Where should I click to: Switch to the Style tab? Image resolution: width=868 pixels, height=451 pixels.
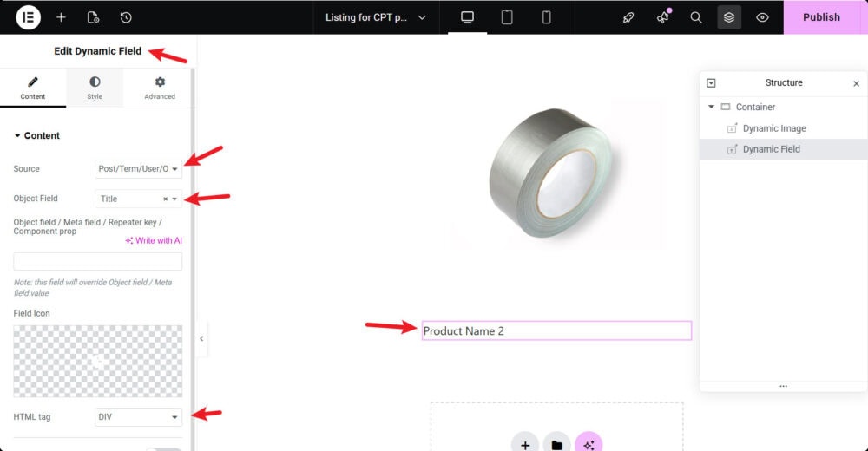tap(95, 88)
